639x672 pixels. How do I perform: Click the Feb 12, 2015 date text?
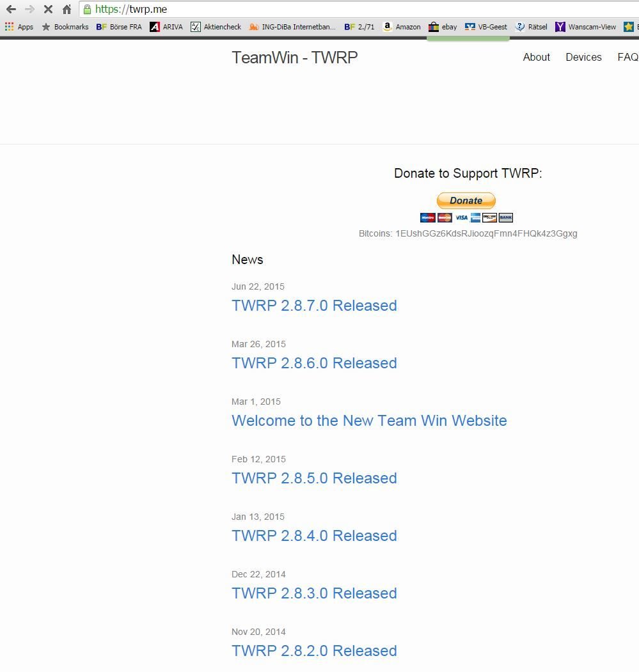[x=258, y=459]
